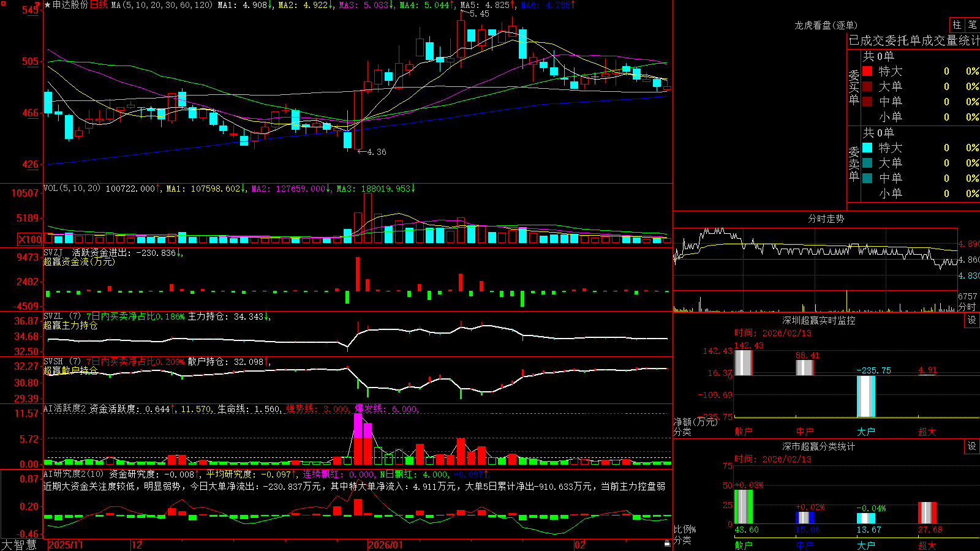This screenshot has width=980, height=551.
Task: Click the 4.36 low price annotation
Action: coord(377,152)
